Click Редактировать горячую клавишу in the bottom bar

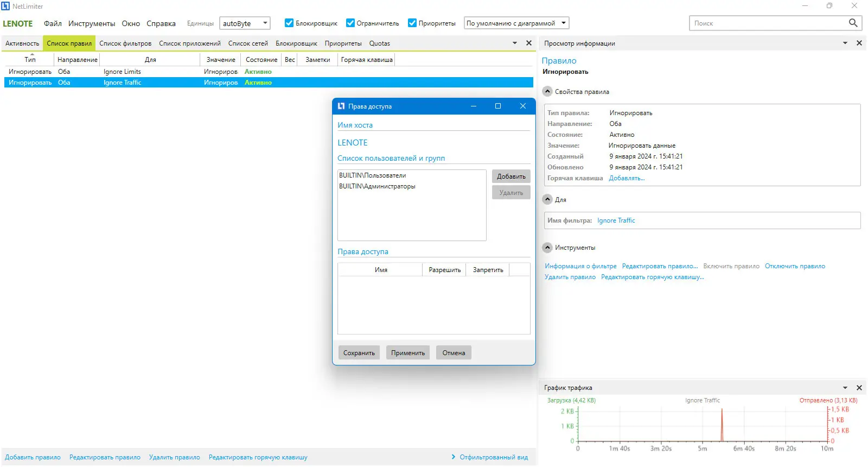[x=258, y=457]
